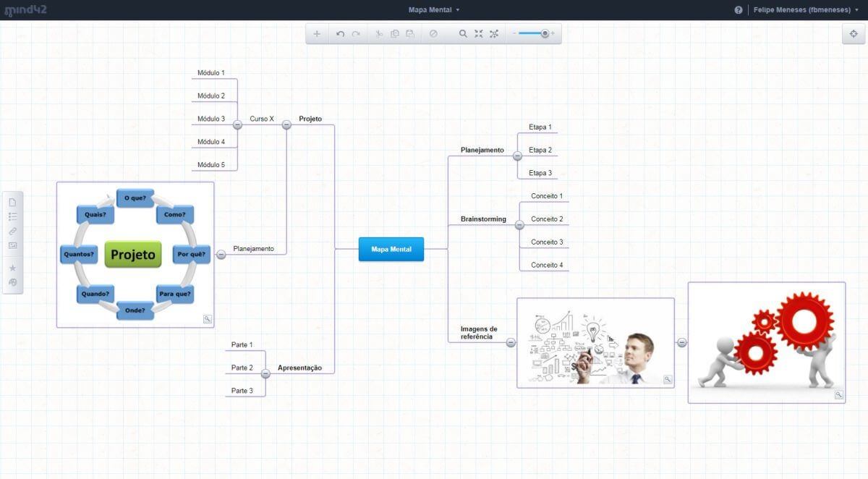Collapse the Imagens de referência branch
868x479 pixels.
point(511,342)
